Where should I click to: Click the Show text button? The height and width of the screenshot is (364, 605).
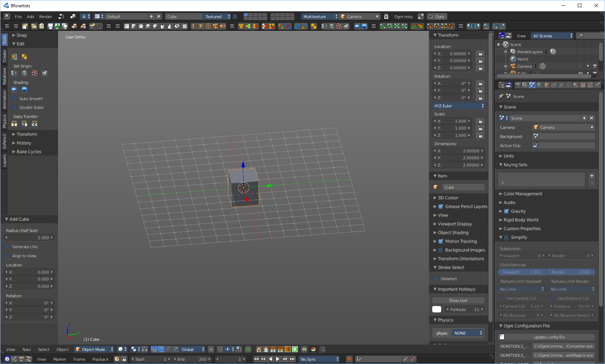(458, 300)
